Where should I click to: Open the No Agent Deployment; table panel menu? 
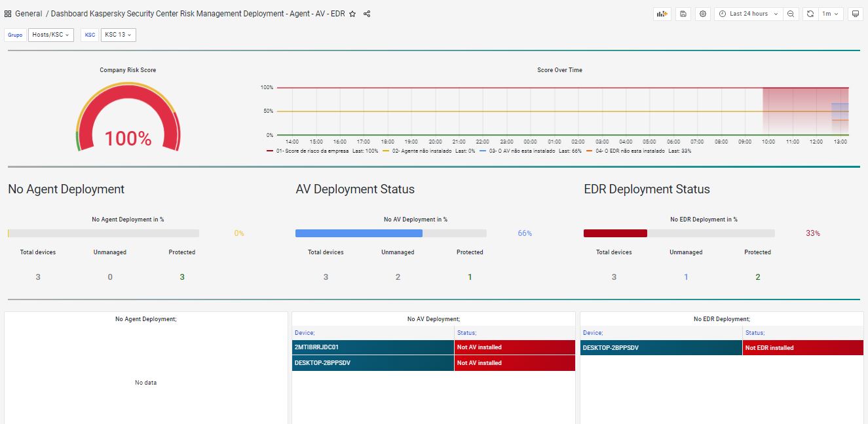point(145,319)
